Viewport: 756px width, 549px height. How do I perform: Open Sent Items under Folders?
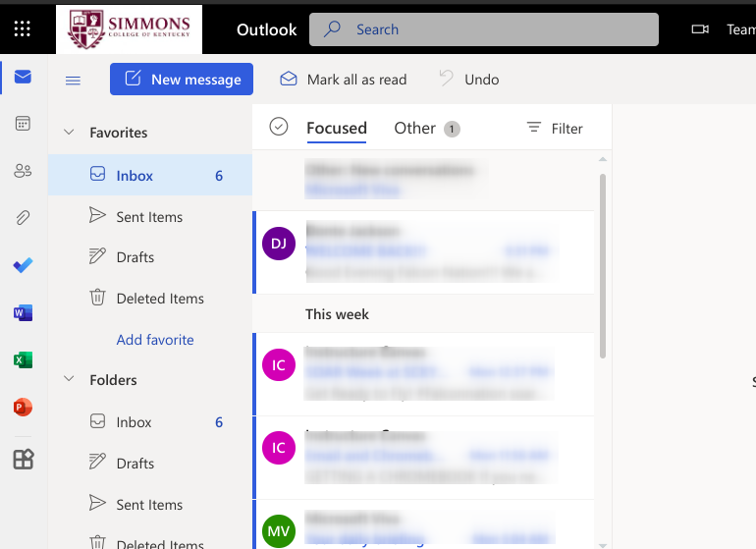150,505
